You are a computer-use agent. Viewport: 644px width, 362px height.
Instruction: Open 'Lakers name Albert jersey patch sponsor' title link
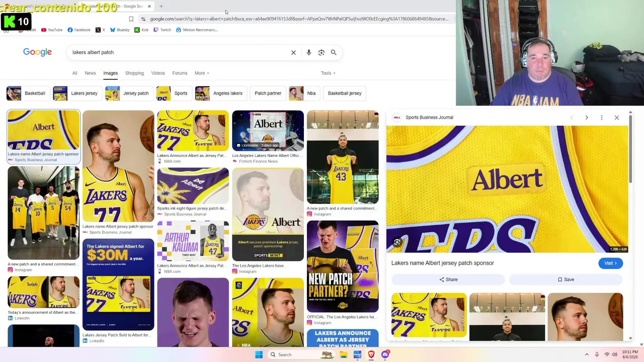pyautogui.click(x=443, y=263)
